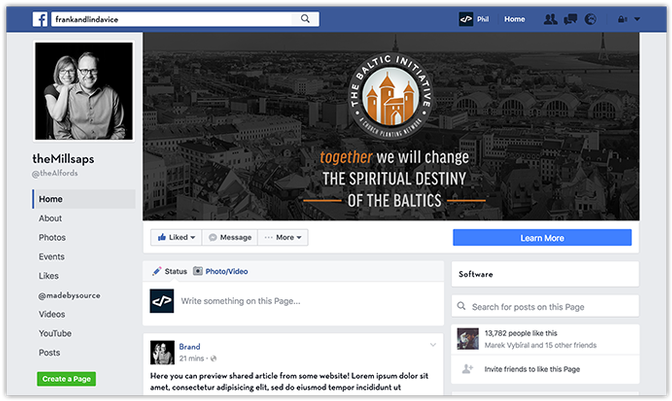672x401 pixels.
Task: Click the post's public audience globe icon
Action: (x=213, y=359)
